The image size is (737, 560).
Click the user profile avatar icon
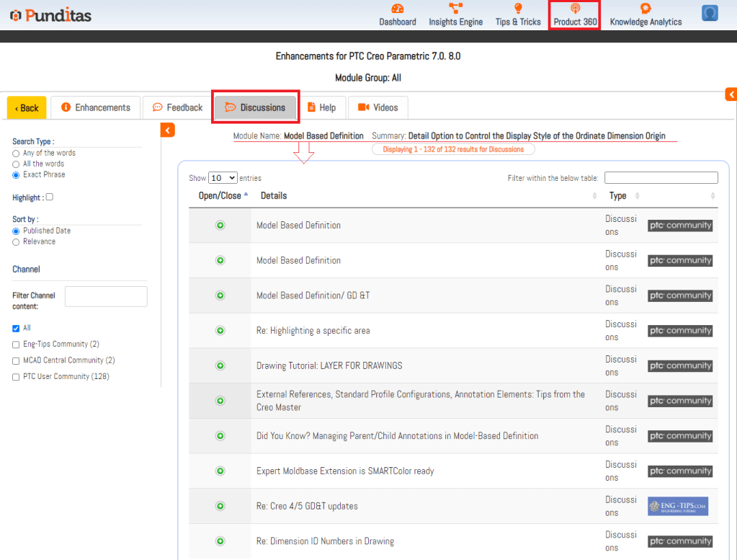point(710,13)
